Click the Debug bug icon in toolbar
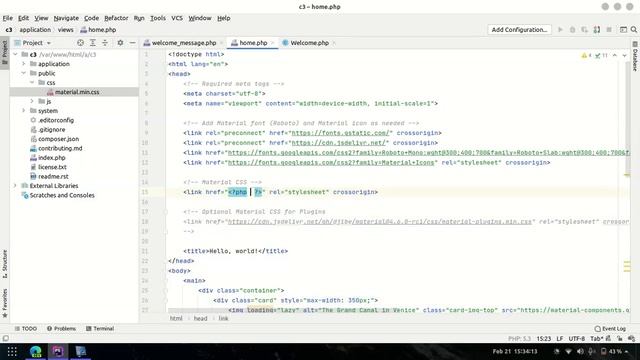 point(572,30)
